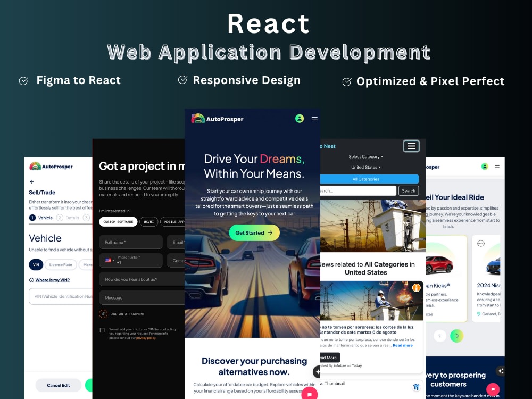
Task: Click location pin beside Garland
Action: coord(479,314)
